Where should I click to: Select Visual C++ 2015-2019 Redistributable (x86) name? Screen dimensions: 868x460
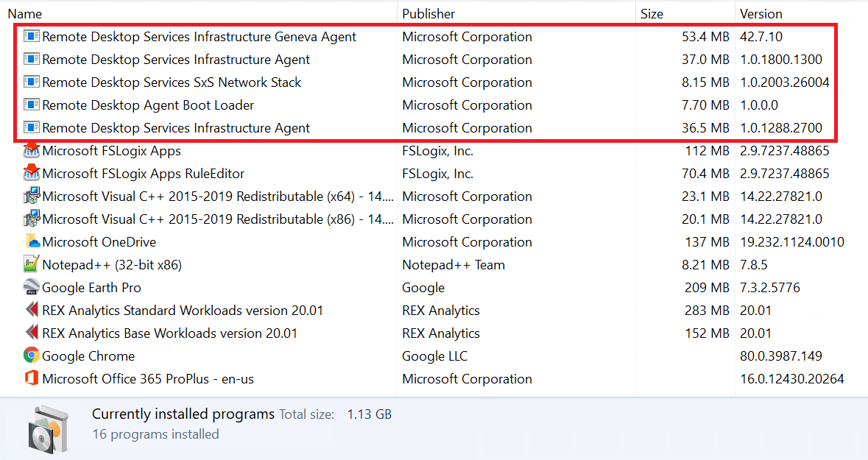coord(218,219)
